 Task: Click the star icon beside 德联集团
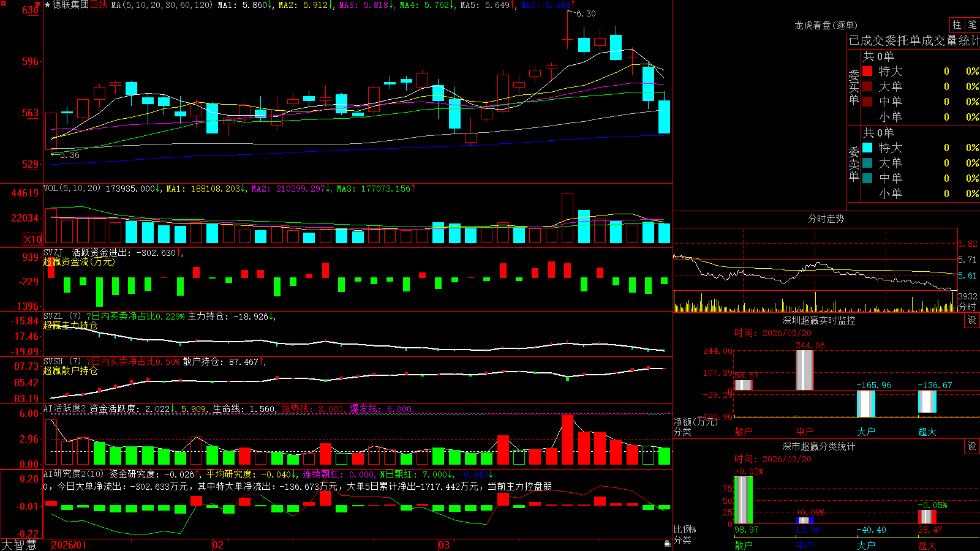47,5
